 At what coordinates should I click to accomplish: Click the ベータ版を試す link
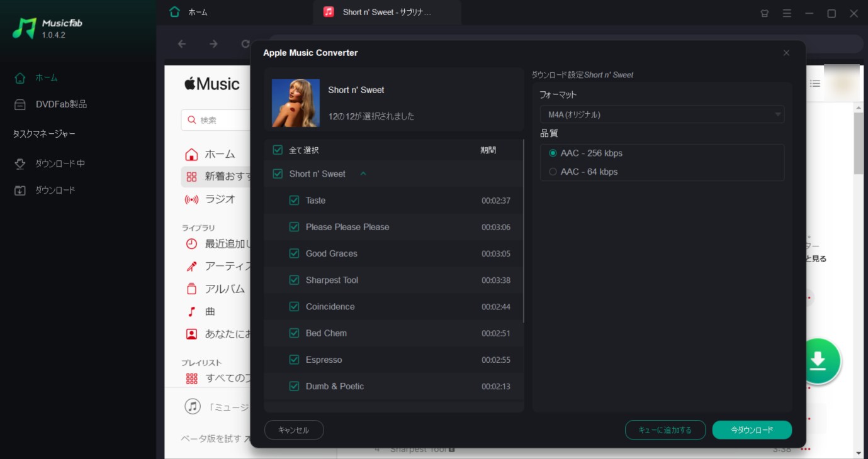215,438
